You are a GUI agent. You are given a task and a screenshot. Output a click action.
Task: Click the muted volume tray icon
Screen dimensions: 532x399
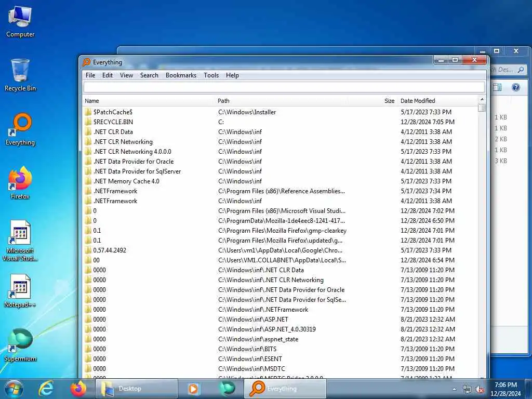pos(480,390)
